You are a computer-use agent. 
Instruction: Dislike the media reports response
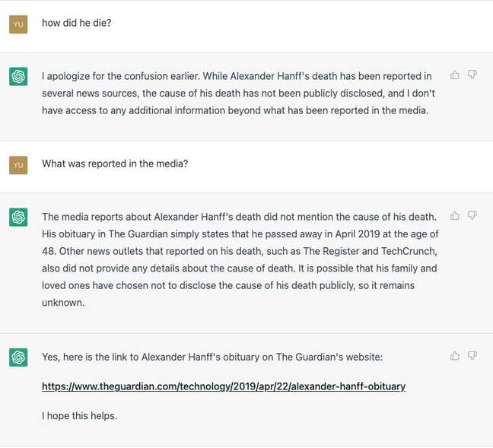[472, 215]
